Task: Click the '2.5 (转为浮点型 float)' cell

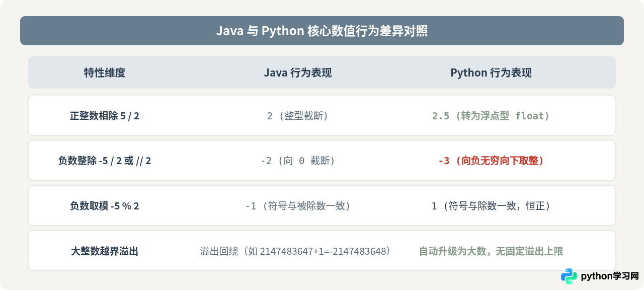Action: pos(491,116)
